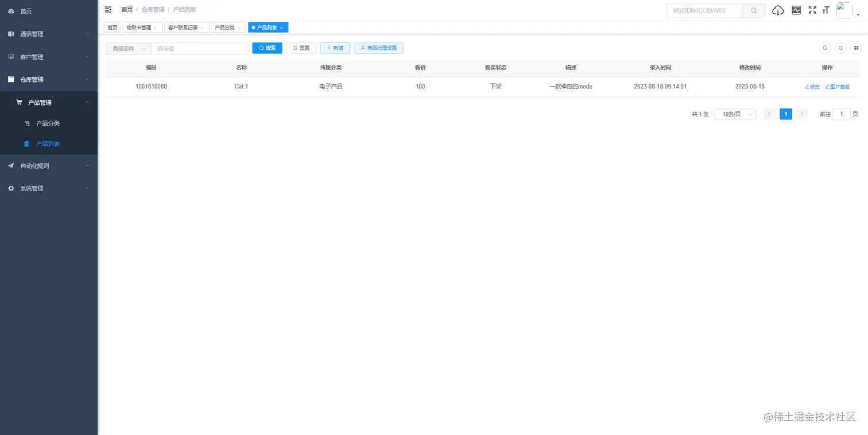Viewport: 868px width, 435px height.
Task: Click the 一款神奇的mode description cell
Action: pyautogui.click(x=571, y=87)
